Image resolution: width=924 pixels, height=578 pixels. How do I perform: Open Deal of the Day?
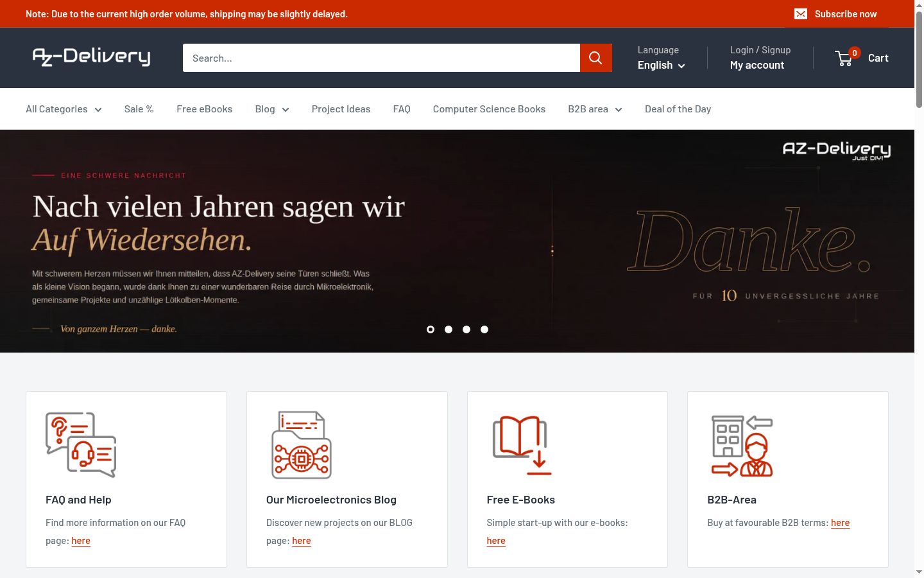coord(678,109)
